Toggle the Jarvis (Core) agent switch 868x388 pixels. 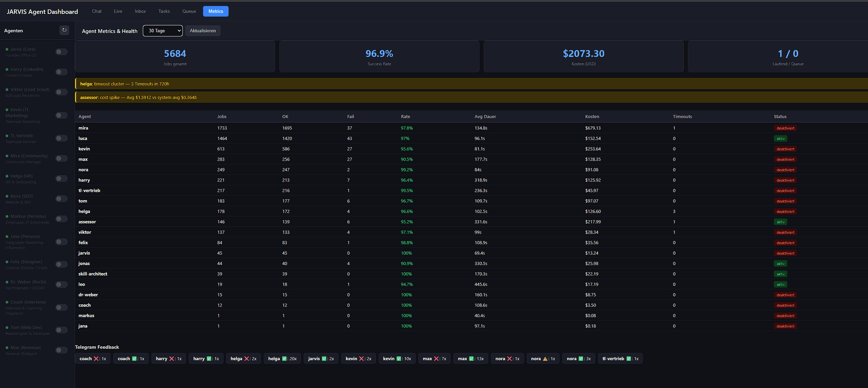(62, 52)
